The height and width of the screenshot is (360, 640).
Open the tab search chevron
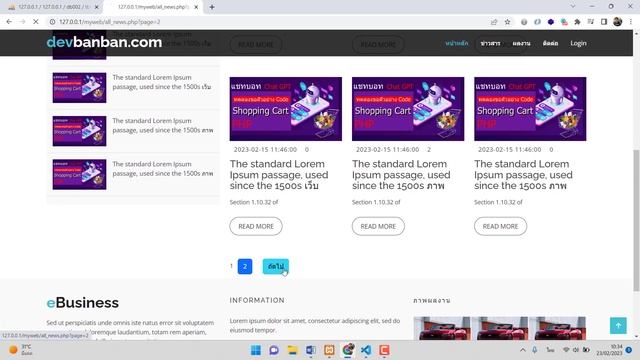tap(573, 7)
